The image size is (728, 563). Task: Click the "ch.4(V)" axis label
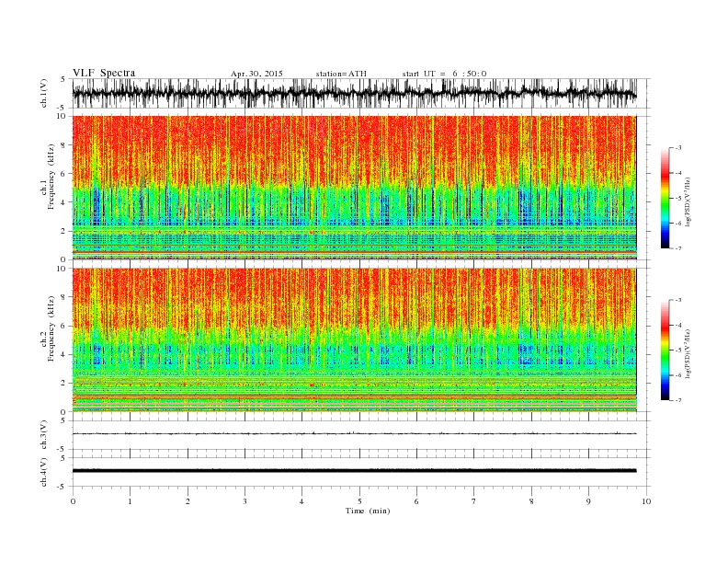click(44, 472)
